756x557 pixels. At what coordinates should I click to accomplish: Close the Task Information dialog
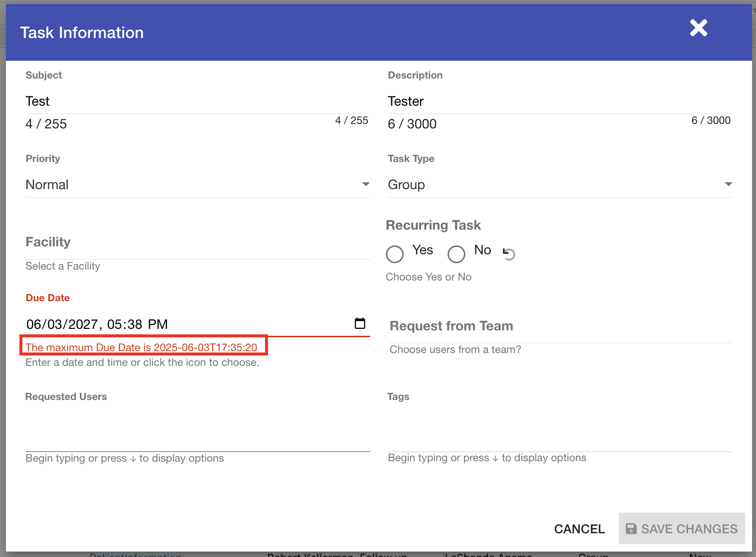point(698,28)
